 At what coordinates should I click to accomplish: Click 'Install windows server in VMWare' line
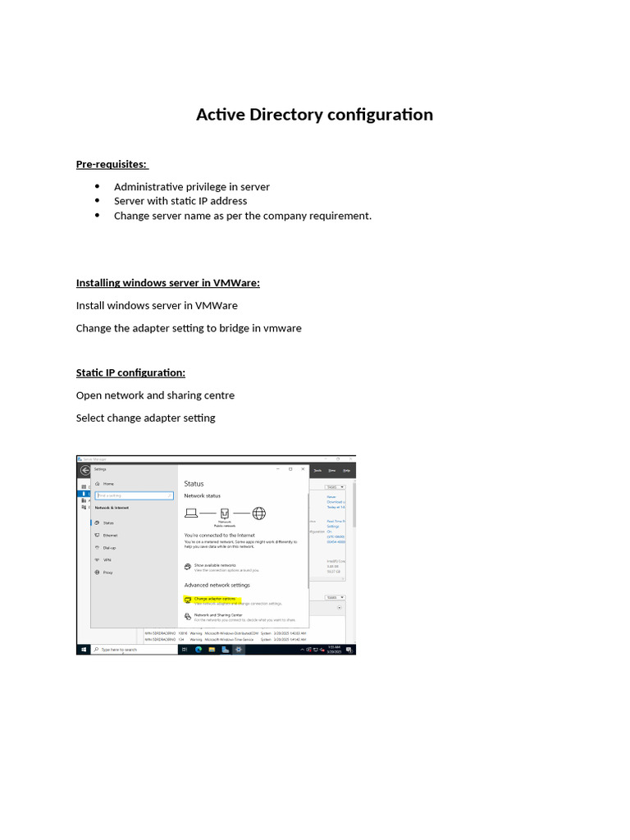point(157,305)
